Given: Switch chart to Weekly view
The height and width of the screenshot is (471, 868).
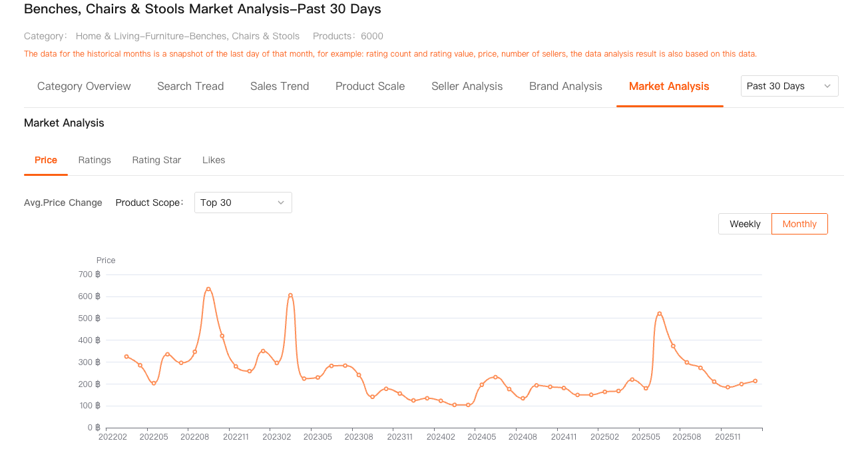Looking at the screenshot, I should pyautogui.click(x=745, y=224).
